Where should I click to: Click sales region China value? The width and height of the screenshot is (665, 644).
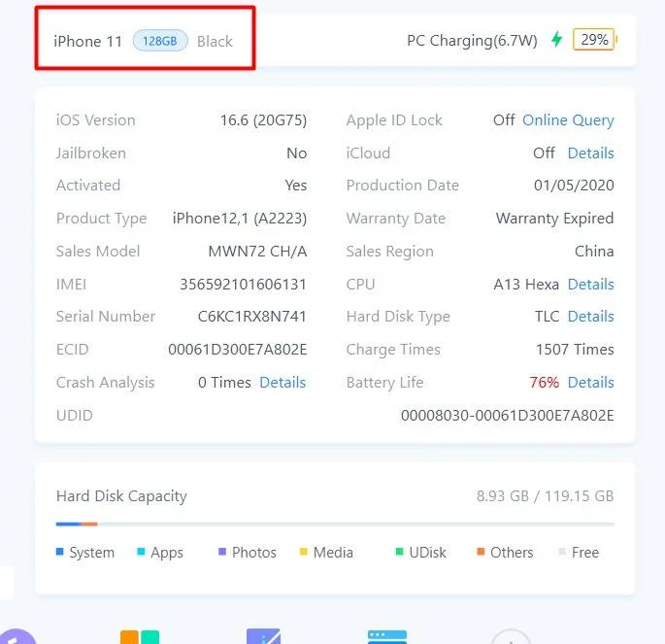pyautogui.click(x=594, y=252)
